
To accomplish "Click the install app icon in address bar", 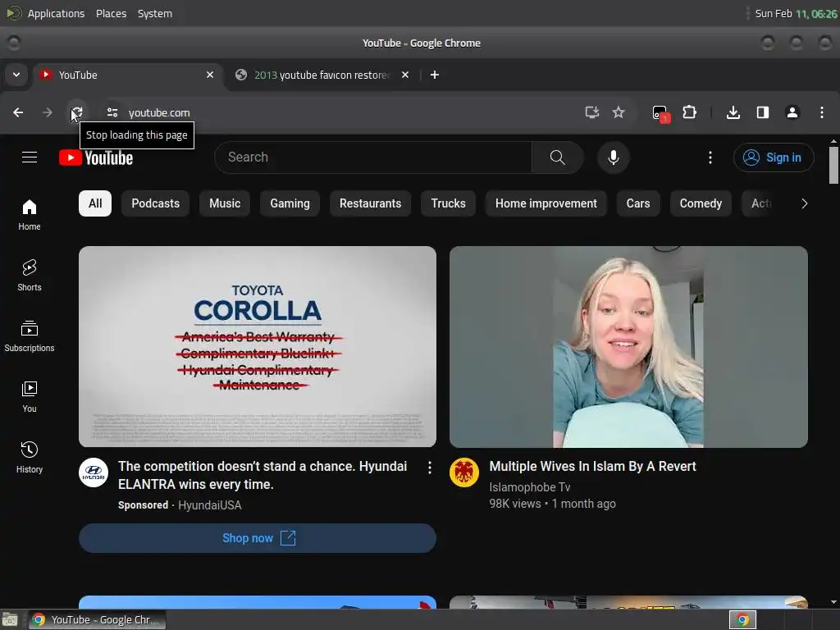I will point(591,112).
